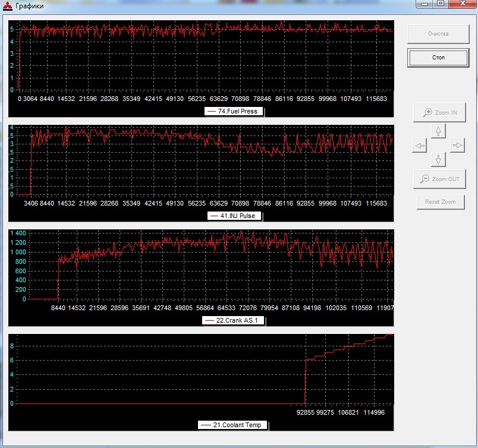Pan graph up with the up arrow
The width and height of the screenshot is (478, 448).
tap(438, 131)
